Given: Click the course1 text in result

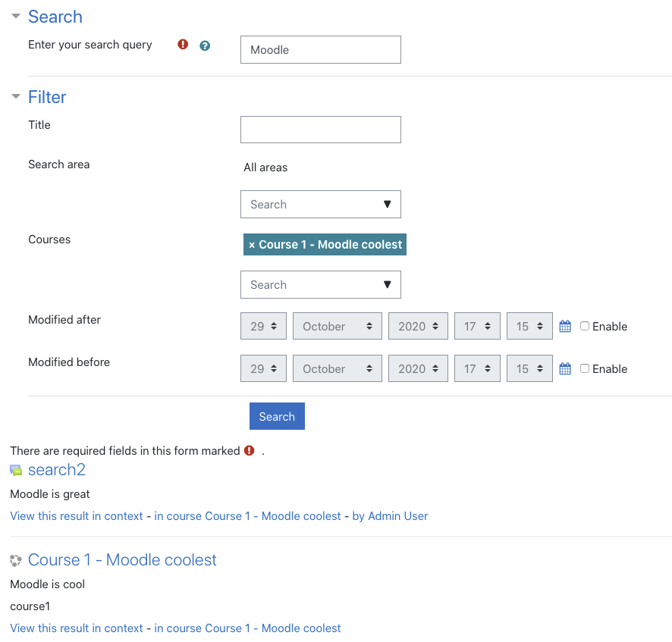Looking at the screenshot, I should (30, 606).
